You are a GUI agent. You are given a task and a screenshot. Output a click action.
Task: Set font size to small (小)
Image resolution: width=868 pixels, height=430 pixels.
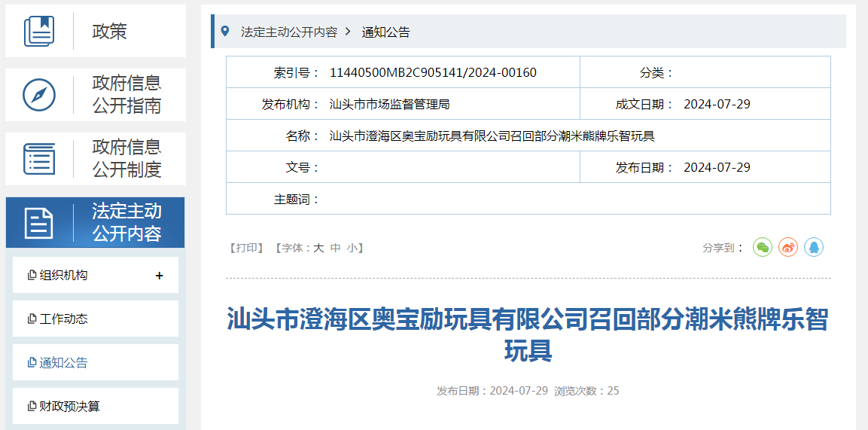352,248
